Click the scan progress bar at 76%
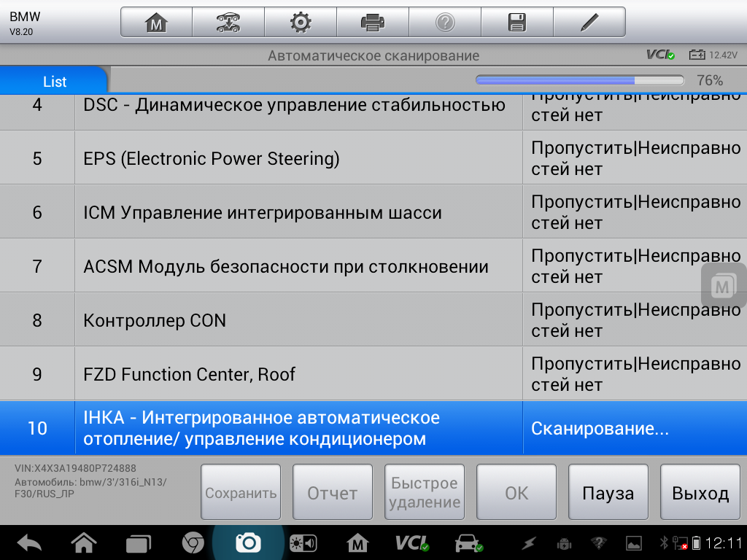 [580, 80]
